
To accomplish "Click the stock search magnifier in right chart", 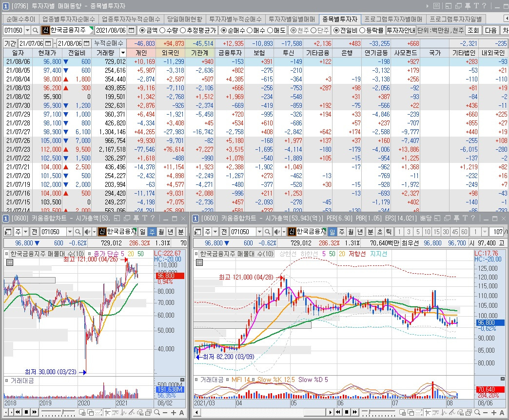I will pyautogui.click(x=267, y=232).
